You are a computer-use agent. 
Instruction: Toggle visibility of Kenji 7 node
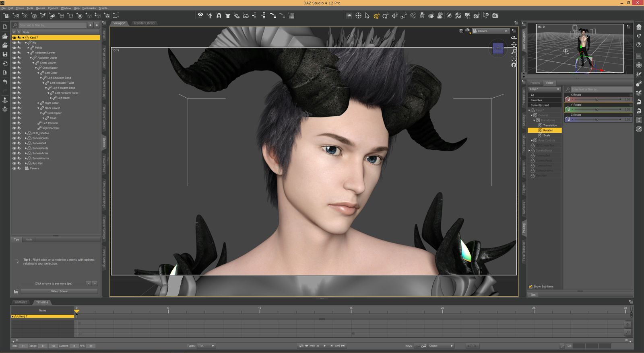coord(14,37)
